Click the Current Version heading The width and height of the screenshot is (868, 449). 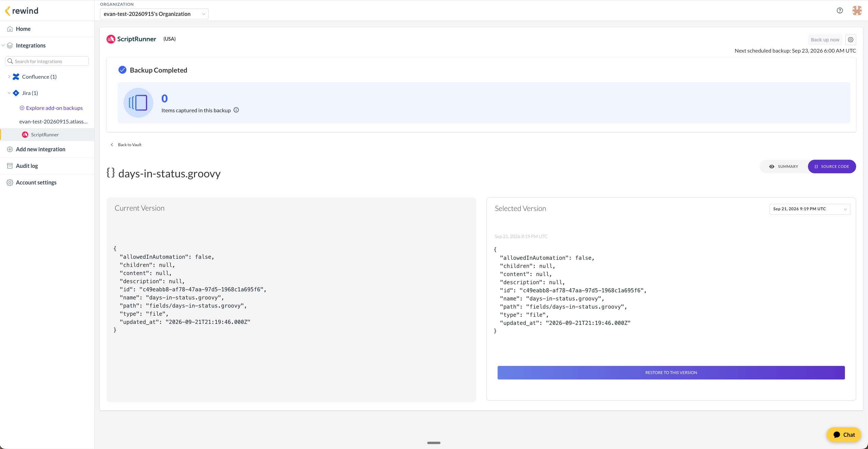pyautogui.click(x=139, y=208)
